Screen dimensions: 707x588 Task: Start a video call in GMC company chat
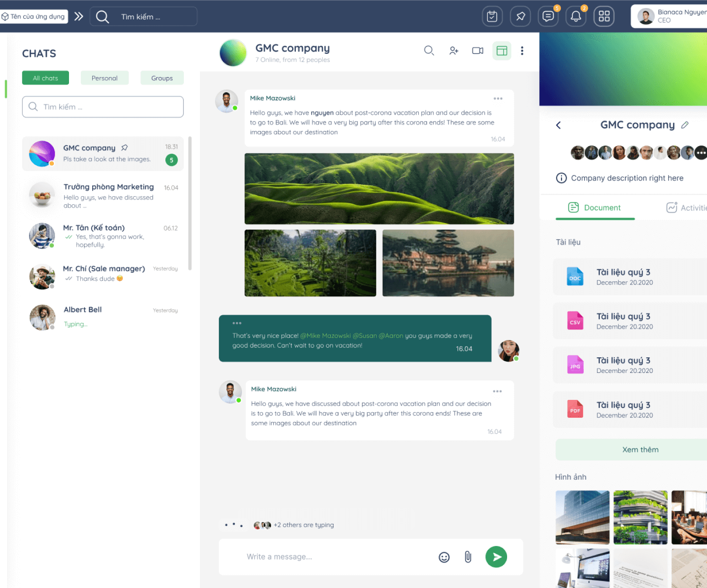[x=477, y=51]
